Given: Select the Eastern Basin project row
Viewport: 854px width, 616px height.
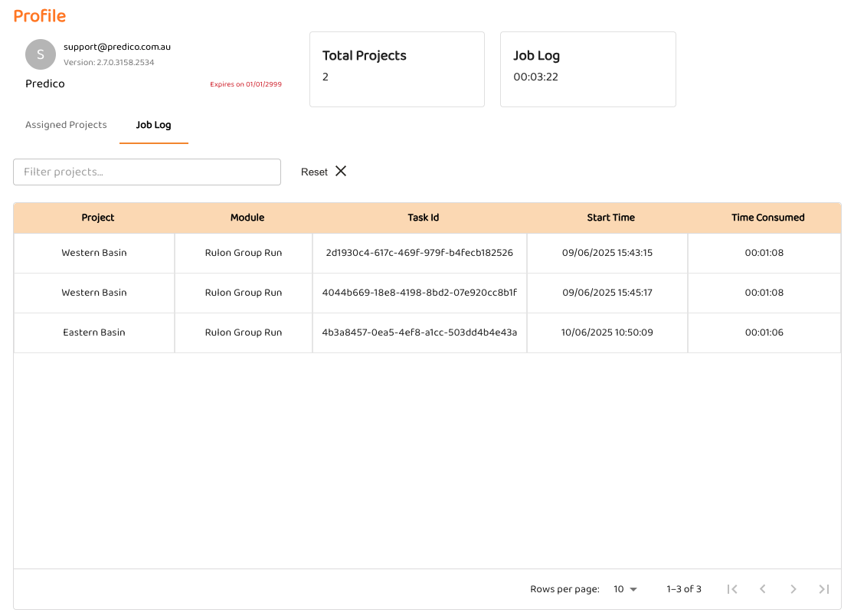Looking at the screenshot, I should tap(94, 333).
